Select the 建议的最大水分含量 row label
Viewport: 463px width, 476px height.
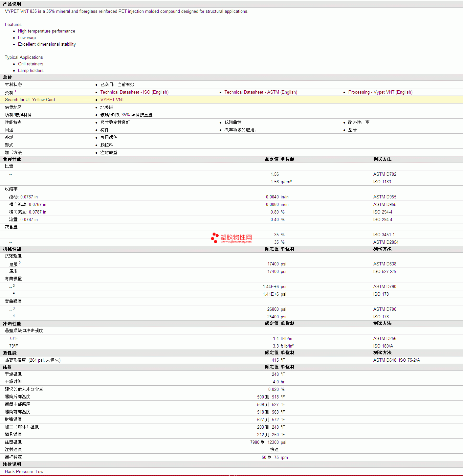tap(24, 389)
